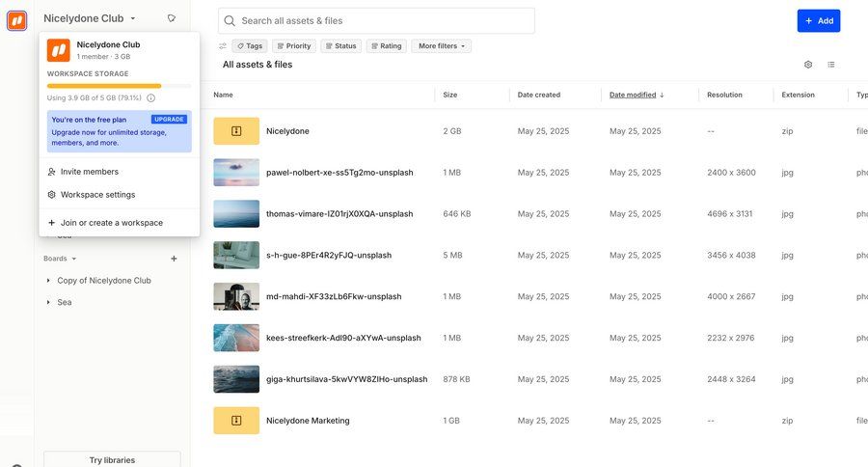Click the tag icon beside the workspace name
The height and width of the screenshot is (467, 868).
pos(172,18)
